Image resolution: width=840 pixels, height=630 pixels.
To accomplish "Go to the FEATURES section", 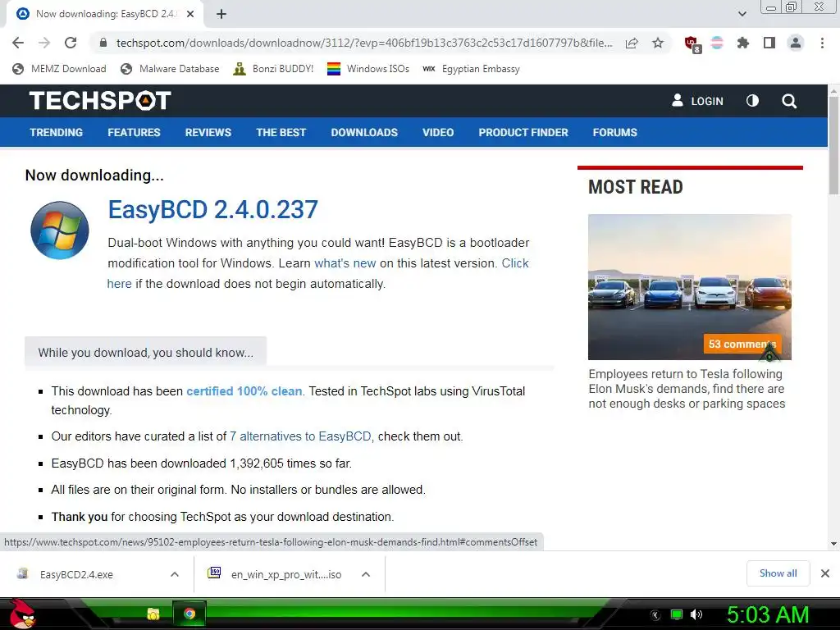I will point(134,132).
